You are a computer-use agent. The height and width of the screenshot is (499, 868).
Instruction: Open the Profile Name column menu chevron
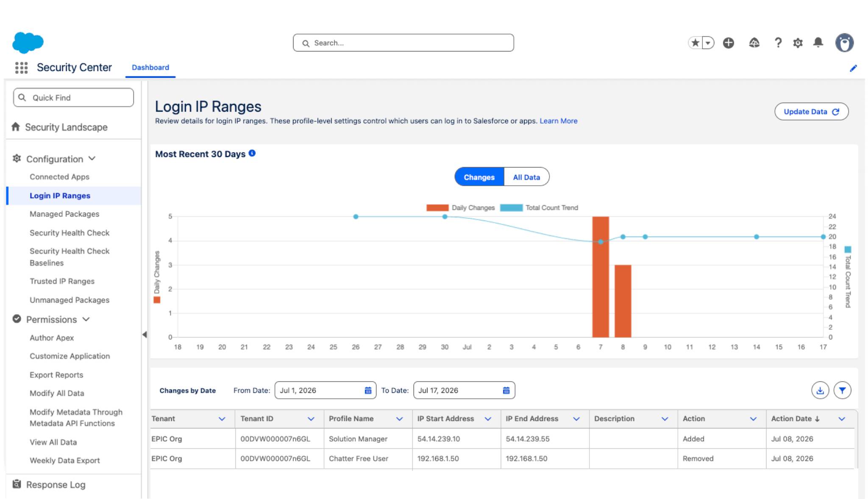coord(399,419)
